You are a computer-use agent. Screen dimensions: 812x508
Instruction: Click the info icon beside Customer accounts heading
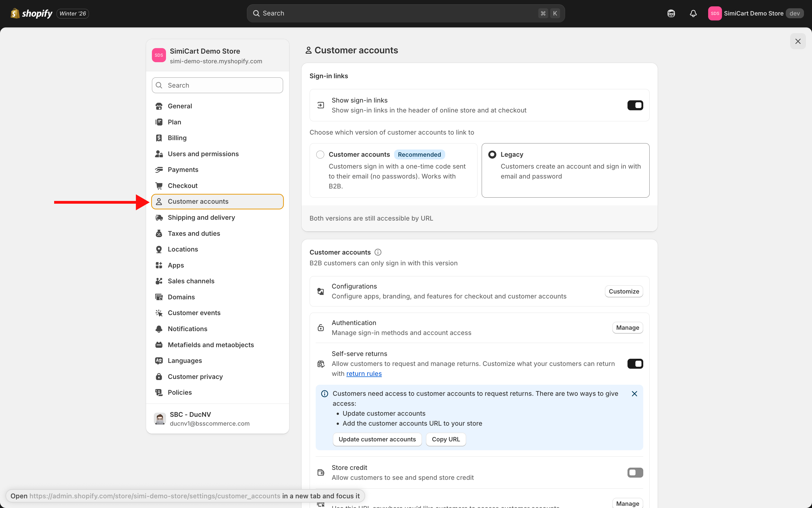378,252
